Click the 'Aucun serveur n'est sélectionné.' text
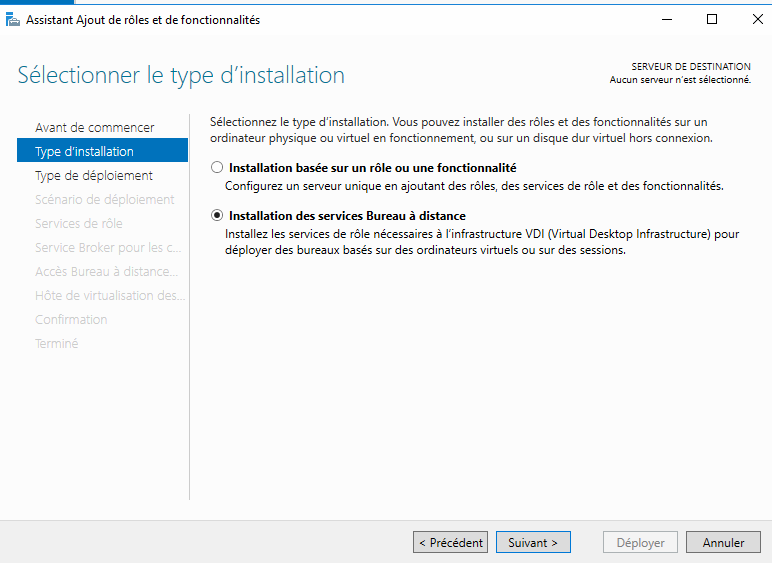 (680, 80)
